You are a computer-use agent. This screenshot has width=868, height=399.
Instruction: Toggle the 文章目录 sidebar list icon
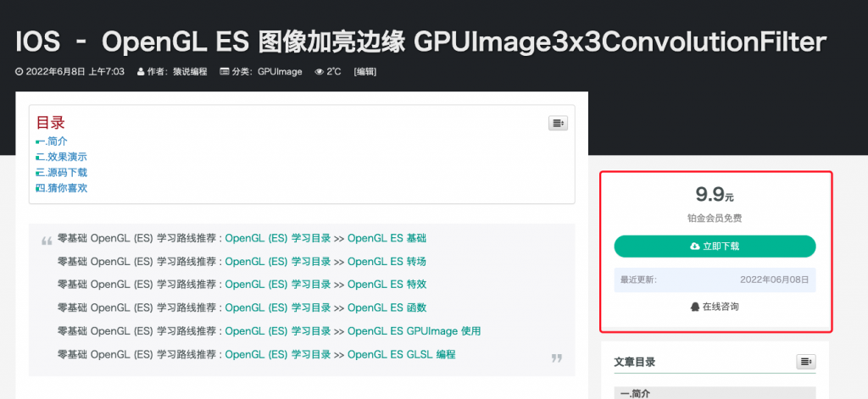pos(806,362)
